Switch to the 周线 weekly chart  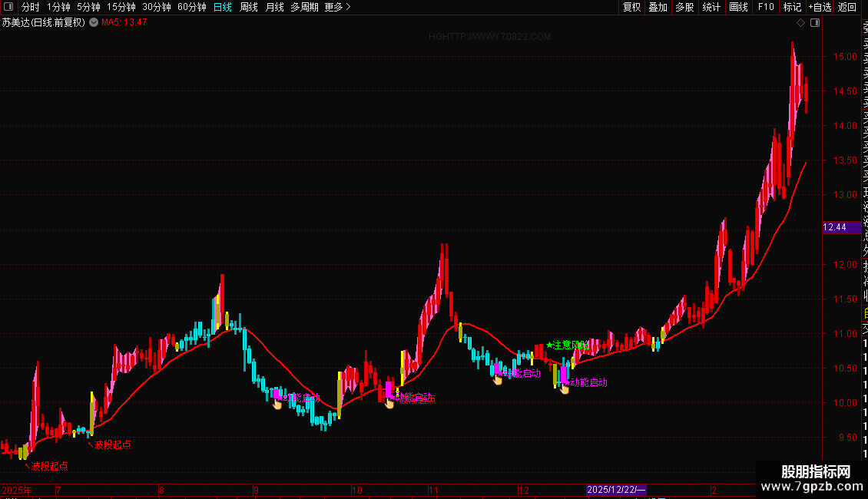point(249,7)
